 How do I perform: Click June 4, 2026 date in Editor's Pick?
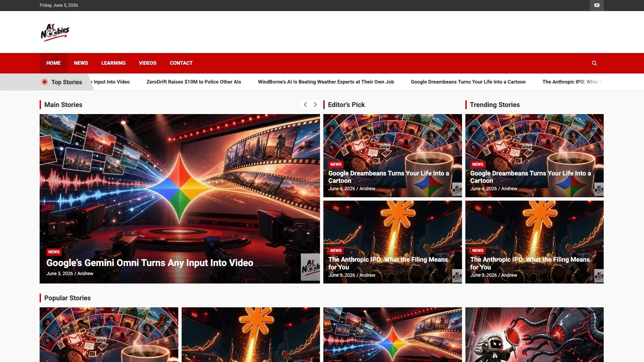pos(341,189)
